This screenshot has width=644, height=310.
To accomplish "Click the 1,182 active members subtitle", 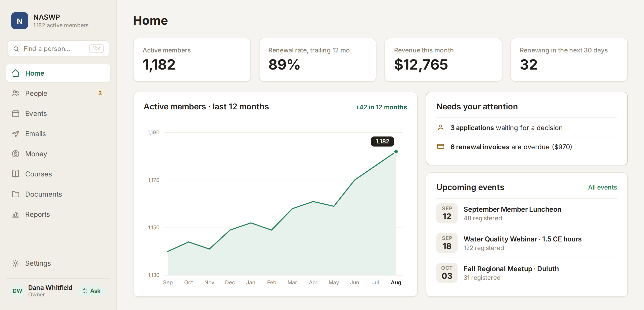I will (x=61, y=25).
